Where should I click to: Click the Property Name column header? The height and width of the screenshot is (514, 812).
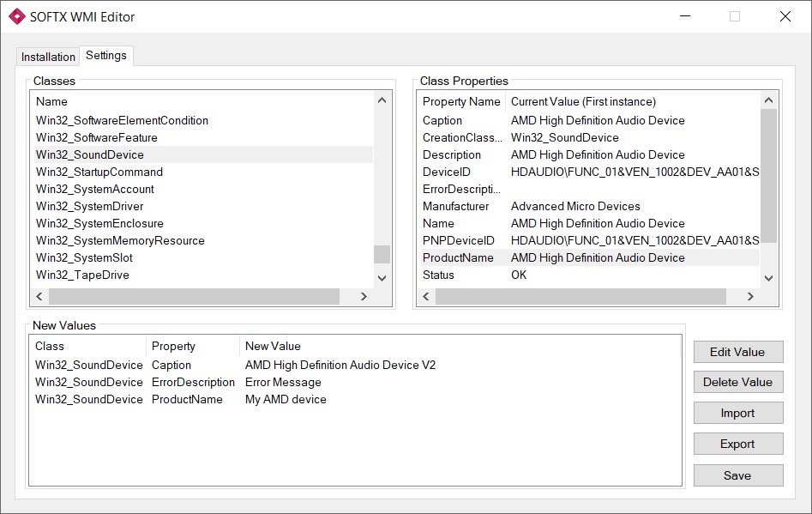click(x=461, y=101)
